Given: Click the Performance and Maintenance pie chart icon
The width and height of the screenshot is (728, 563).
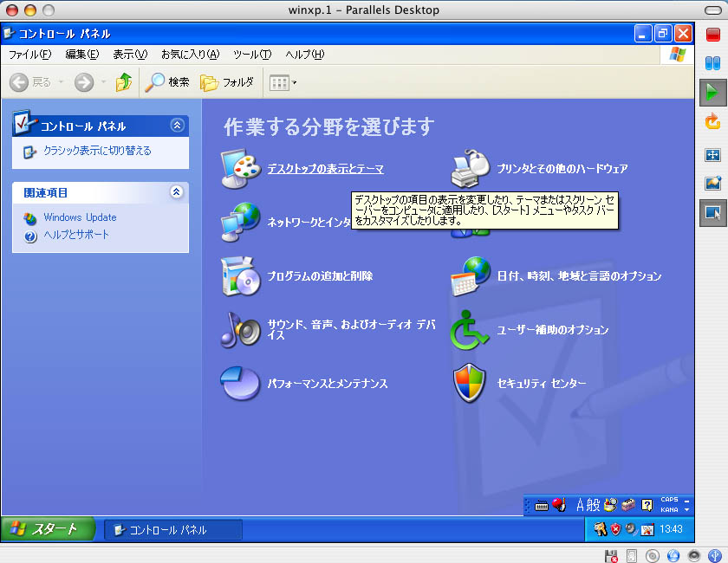Looking at the screenshot, I should (x=240, y=383).
